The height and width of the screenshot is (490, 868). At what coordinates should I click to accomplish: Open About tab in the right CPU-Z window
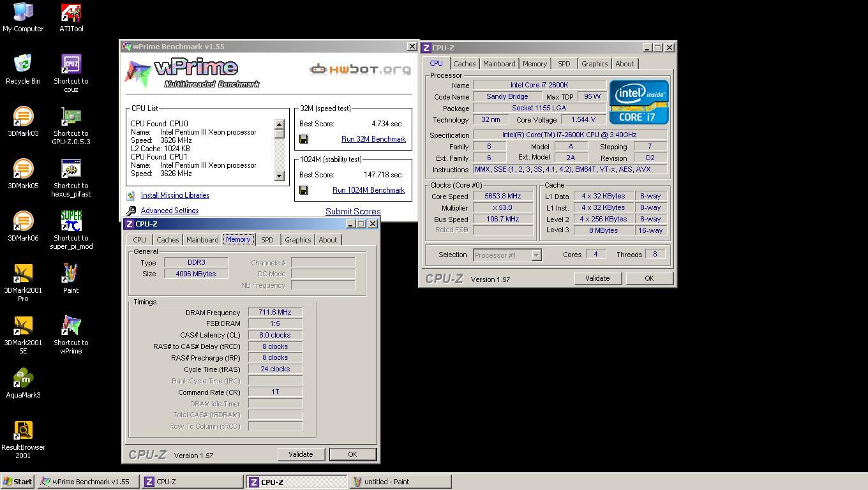[x=624, y=64]
